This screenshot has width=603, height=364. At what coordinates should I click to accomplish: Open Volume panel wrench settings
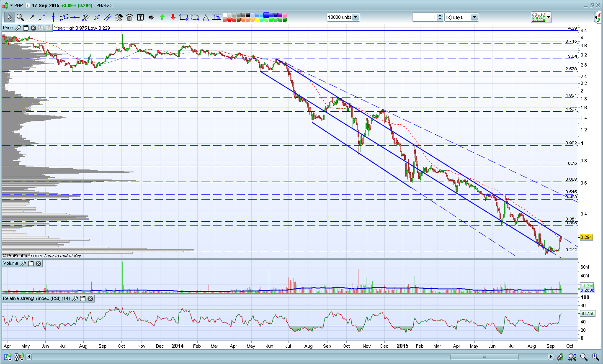[23, 264]
